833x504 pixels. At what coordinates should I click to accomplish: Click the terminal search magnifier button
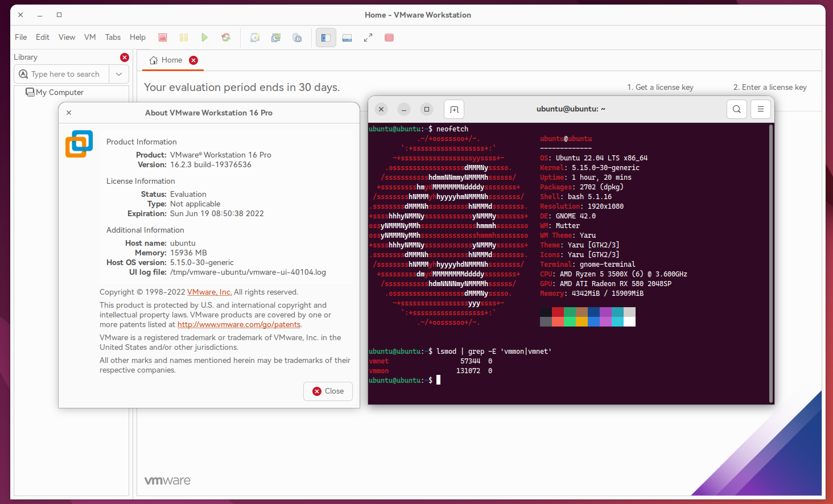tap(737, 109)
